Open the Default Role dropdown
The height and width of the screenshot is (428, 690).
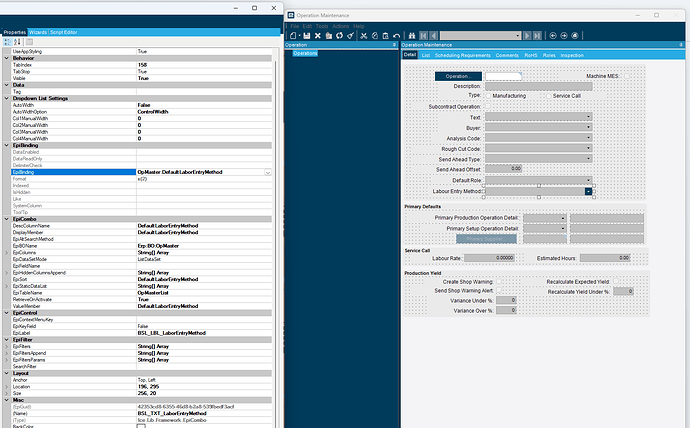588,180
